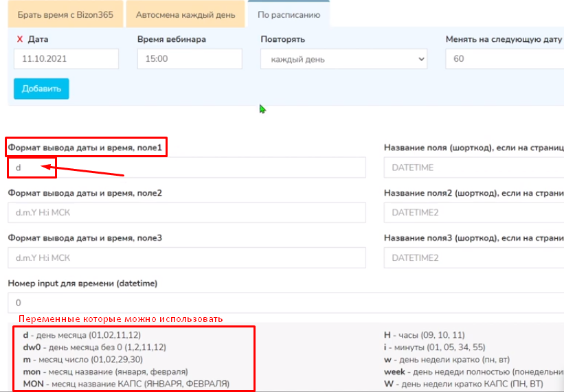
Task: Click the Номер input для времени field
Action: pyautogui.click(x=285, y=303)
